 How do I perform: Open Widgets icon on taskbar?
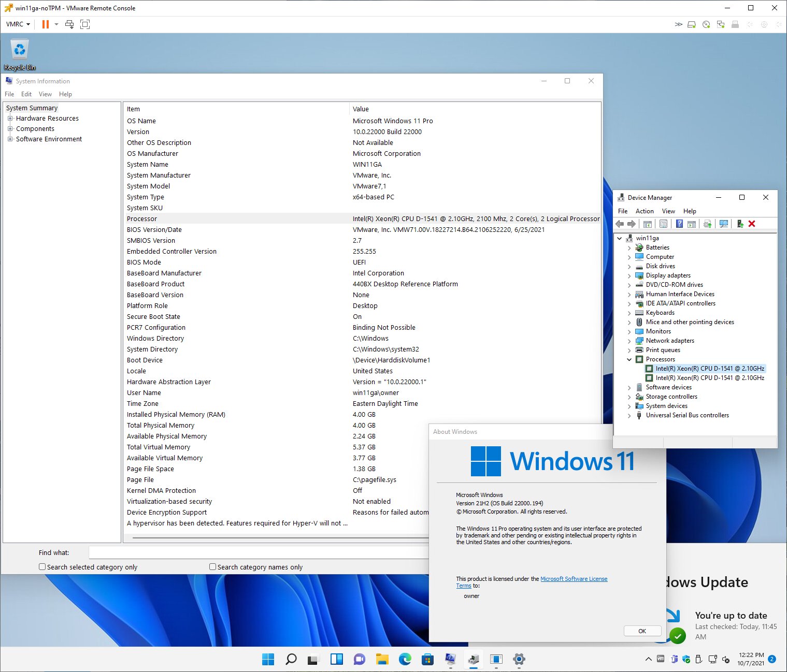(336, 659)
